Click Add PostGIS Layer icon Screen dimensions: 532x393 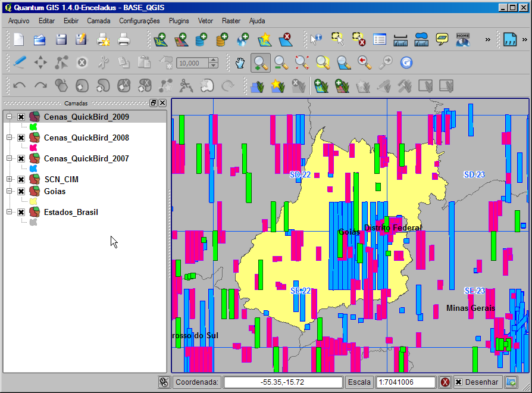[x=202, y=40]
